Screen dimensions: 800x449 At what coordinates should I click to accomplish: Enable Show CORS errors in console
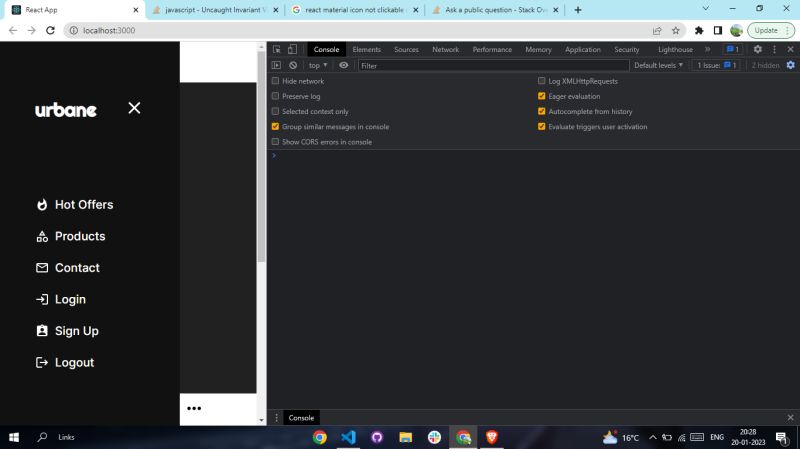click(x=276, y=142)
